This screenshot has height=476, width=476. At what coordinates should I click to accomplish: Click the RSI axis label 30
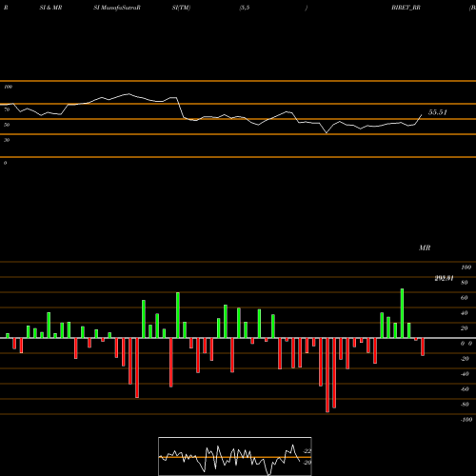[x=7, y=140]
